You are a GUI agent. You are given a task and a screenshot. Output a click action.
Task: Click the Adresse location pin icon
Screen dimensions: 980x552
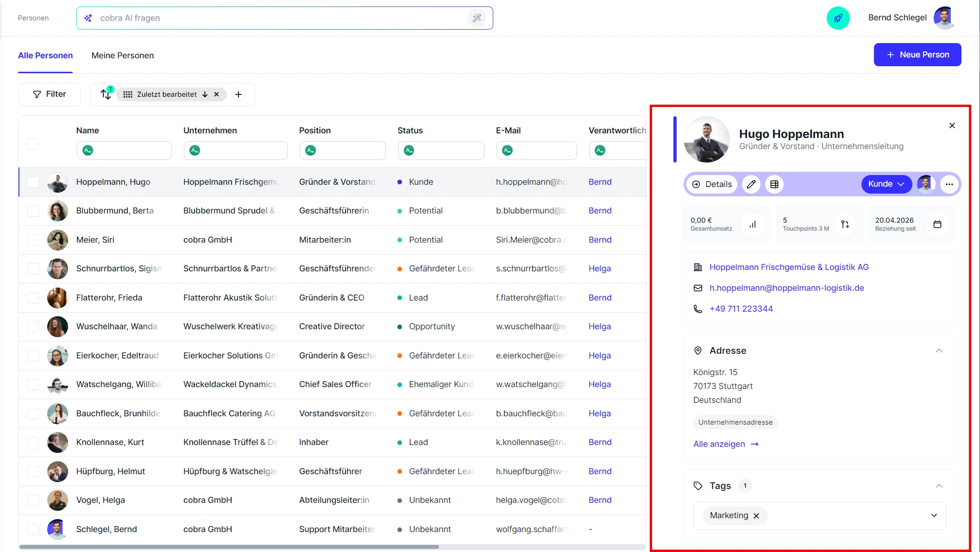pyautogui.click(x=698, y=351)
